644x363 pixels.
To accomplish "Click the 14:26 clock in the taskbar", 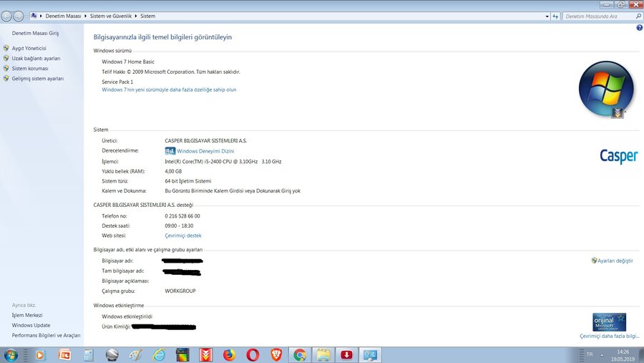I will coord(623,352).
